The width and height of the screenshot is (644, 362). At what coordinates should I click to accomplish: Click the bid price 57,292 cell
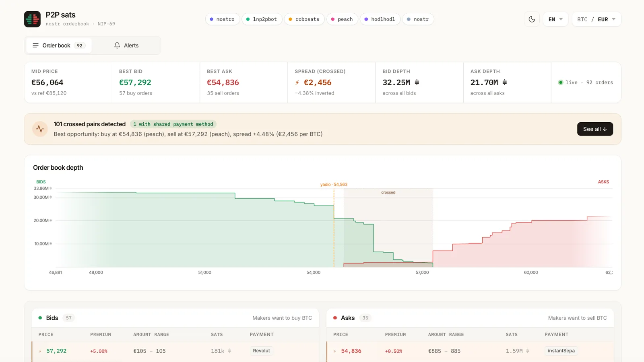(x=56, y=351)
